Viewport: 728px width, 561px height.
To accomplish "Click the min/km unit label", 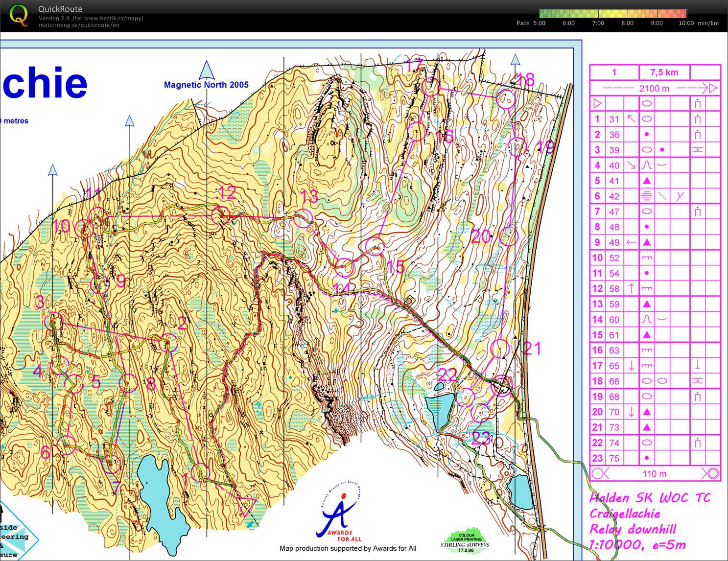I will point(708,23).
